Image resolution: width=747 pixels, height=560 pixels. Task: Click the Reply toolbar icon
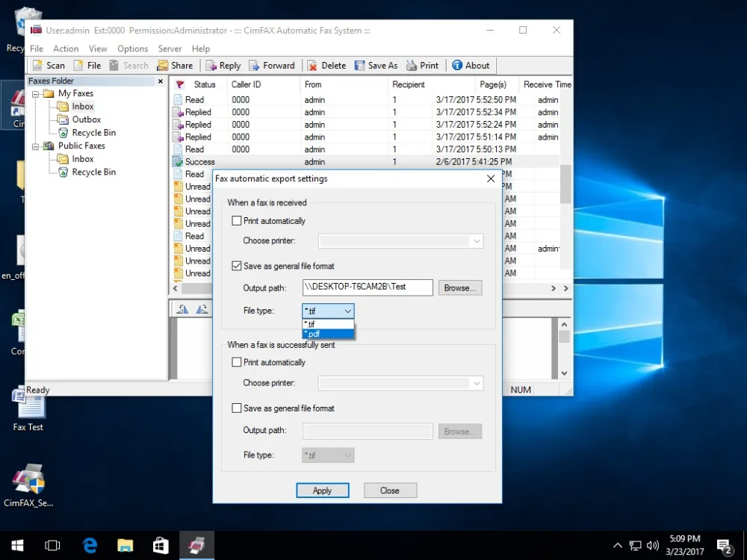point(211,66)
